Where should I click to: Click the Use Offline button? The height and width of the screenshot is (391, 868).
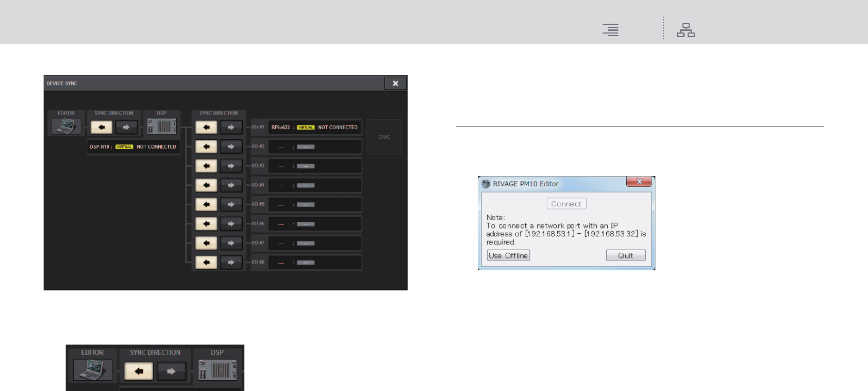coord(508,255)
